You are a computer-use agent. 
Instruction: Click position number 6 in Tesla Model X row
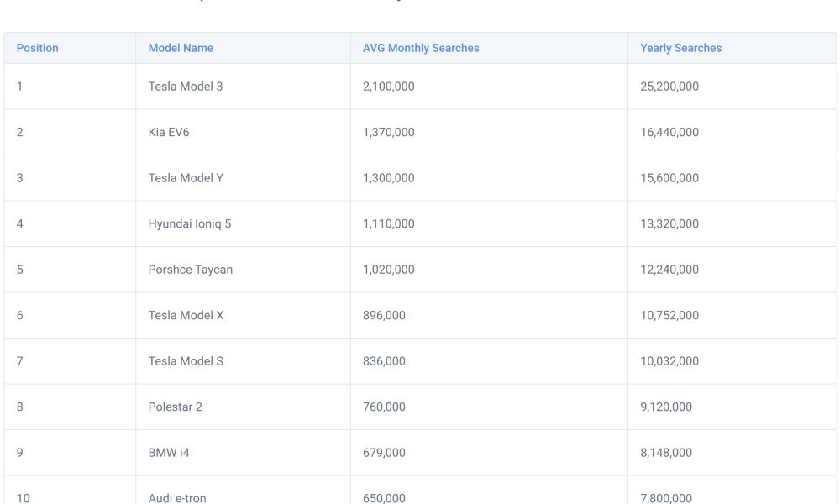tap(20, 316)
